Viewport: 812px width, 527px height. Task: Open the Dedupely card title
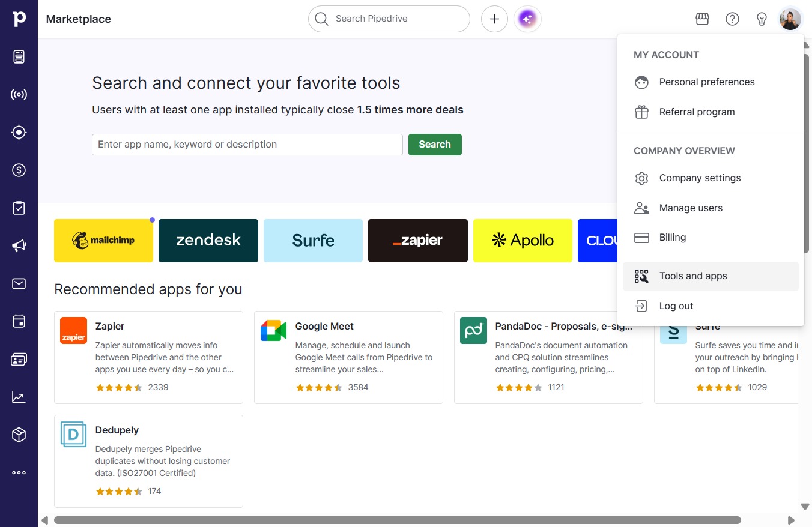pyautogui.click(x=117, y=430)
